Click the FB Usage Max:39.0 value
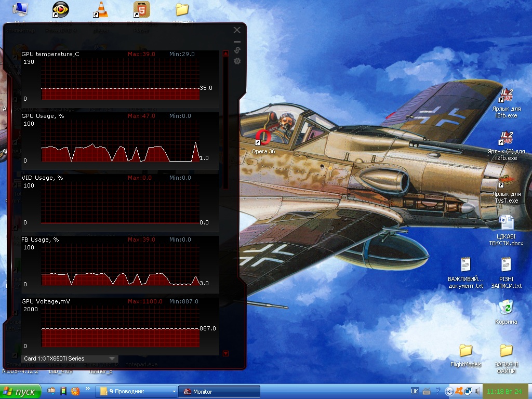Image resolution: width=532 pixels, height=399 pixels. 141,239
